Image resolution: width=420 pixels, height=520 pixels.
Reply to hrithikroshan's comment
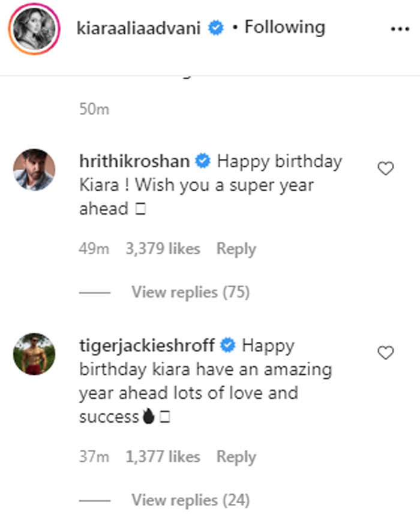[x=236, y=249]
